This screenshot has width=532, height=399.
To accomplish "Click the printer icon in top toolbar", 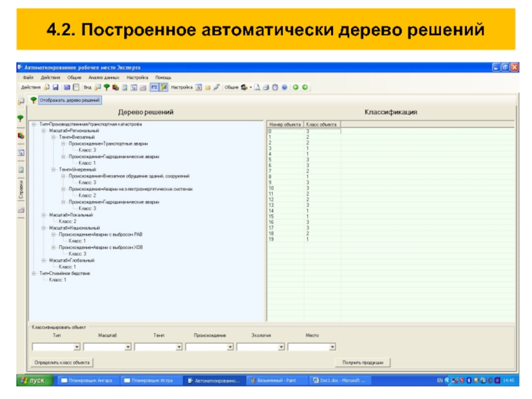I will pyautogui.click(x=267, y=87).
